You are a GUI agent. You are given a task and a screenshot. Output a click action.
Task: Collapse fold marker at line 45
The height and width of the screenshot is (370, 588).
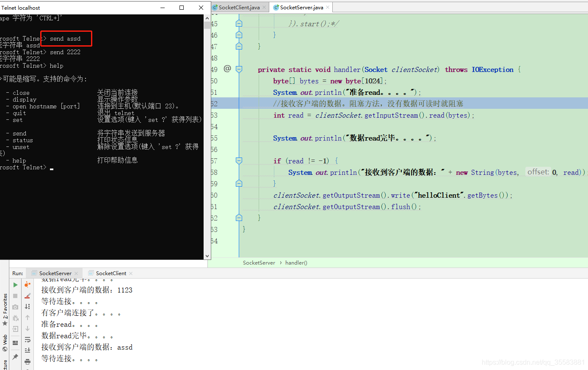click(239, 23)
